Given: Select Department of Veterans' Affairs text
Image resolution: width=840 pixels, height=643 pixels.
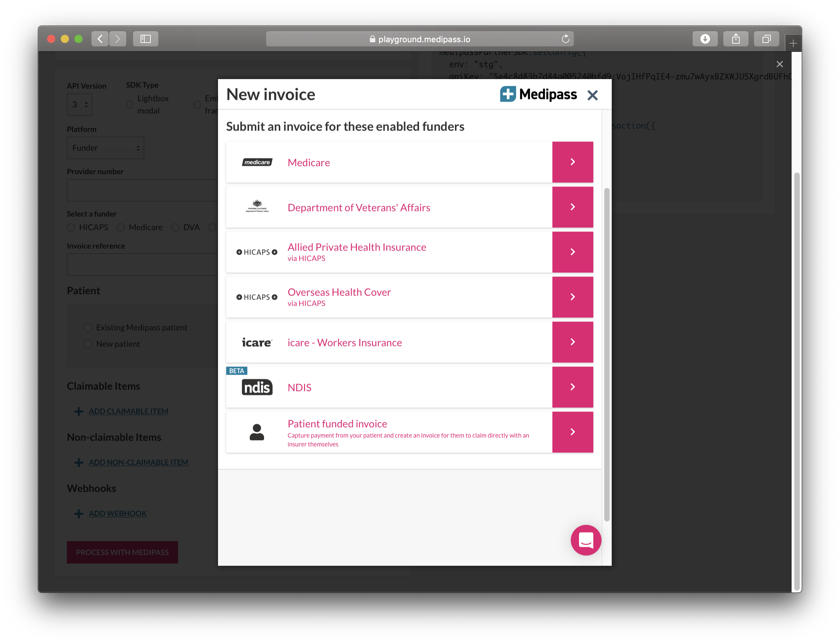Looking at the screenshot, I should tap(359, 207).
